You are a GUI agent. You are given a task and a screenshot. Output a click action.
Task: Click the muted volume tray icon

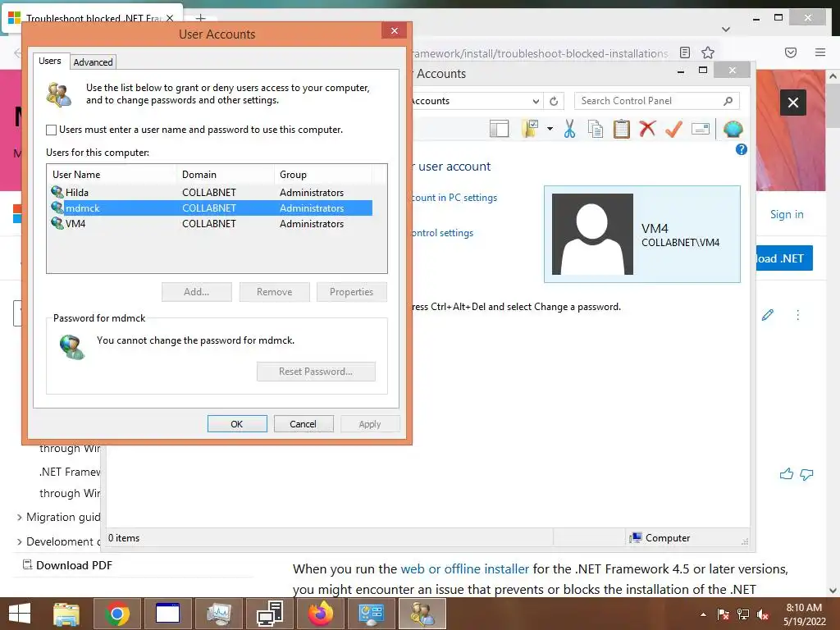(762, 614)
